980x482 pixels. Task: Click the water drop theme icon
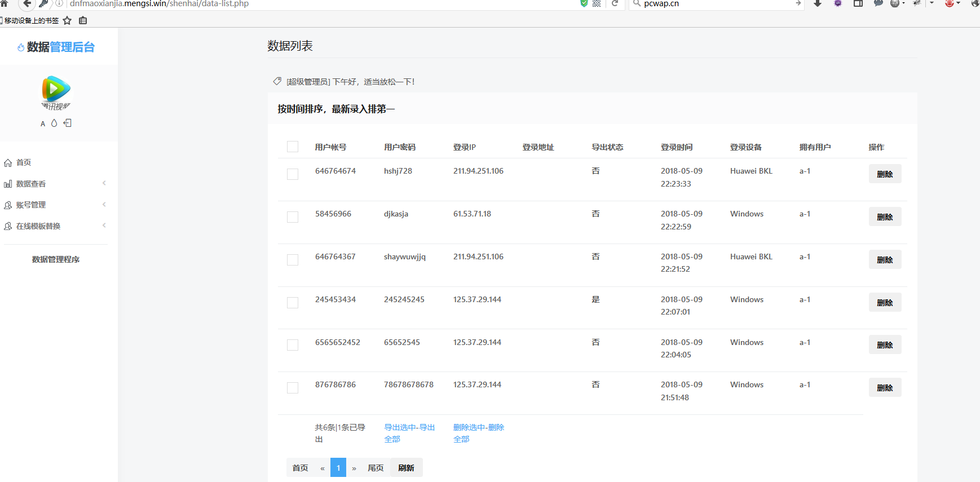(x=54, y=123)
